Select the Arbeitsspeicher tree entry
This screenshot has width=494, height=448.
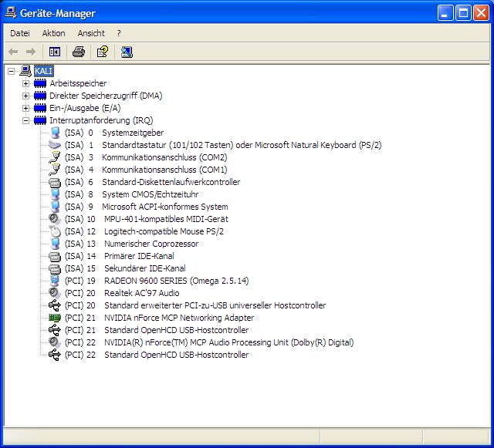pyautogui.click(x=78, y=83)
